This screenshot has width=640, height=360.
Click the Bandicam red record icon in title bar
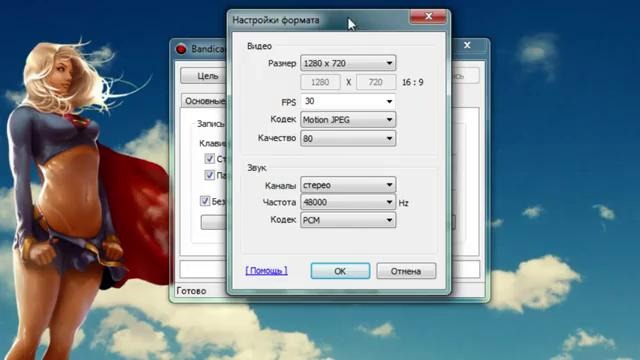pyautogui.click(x=181, y=49)
